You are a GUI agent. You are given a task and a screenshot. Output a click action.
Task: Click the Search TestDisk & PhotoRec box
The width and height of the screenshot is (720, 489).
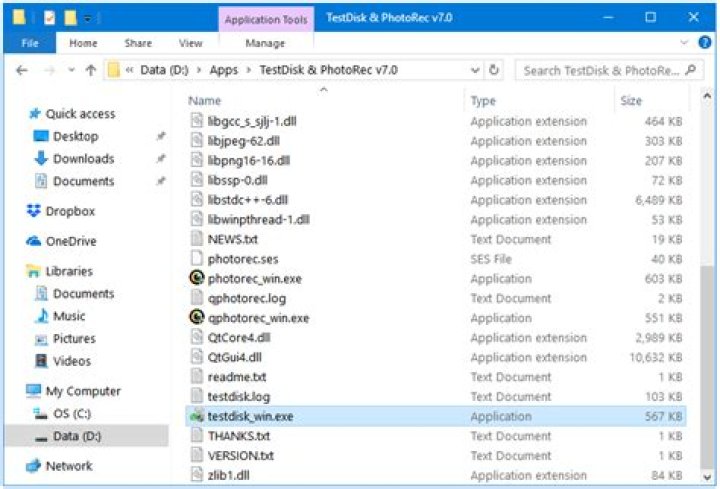pyautogui.click(x=605, y=71)
